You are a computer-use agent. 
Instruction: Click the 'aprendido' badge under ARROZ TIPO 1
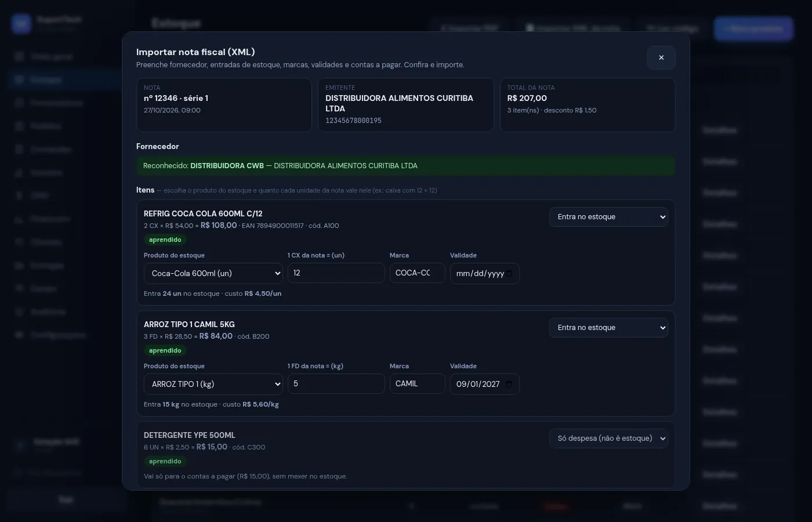(165, 350)
